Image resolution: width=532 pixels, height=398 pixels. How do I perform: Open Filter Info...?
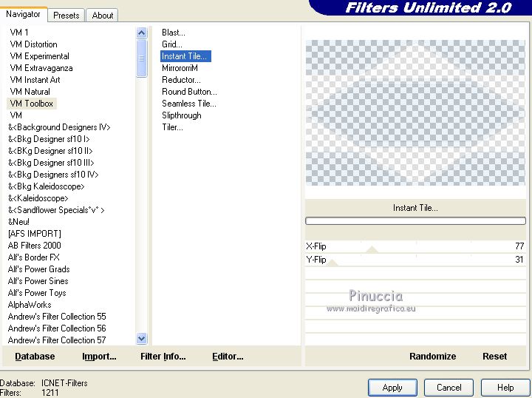pos(163,357)
